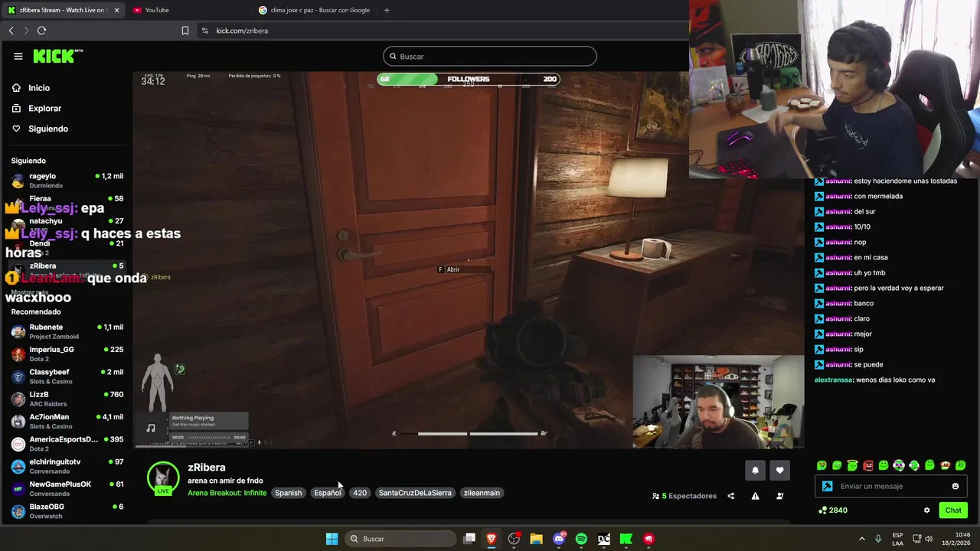
Task: Select the Spanish tag
Action: coord(288,493)
